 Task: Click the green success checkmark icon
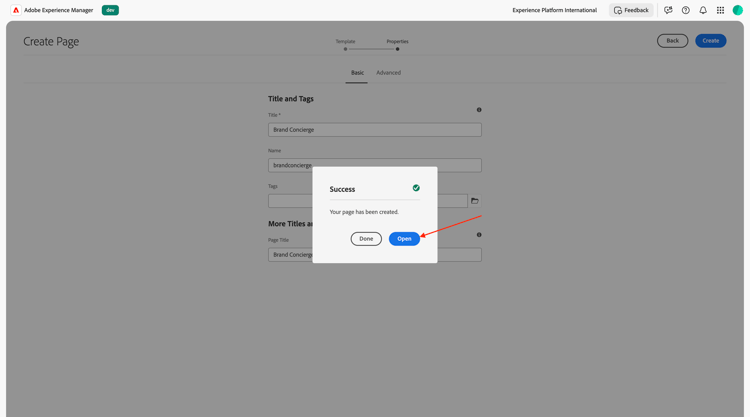[416, 188]
